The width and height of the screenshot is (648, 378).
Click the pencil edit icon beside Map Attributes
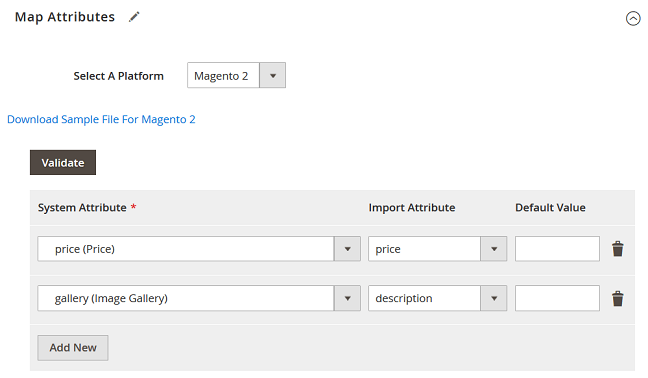(x=134, y=17)
